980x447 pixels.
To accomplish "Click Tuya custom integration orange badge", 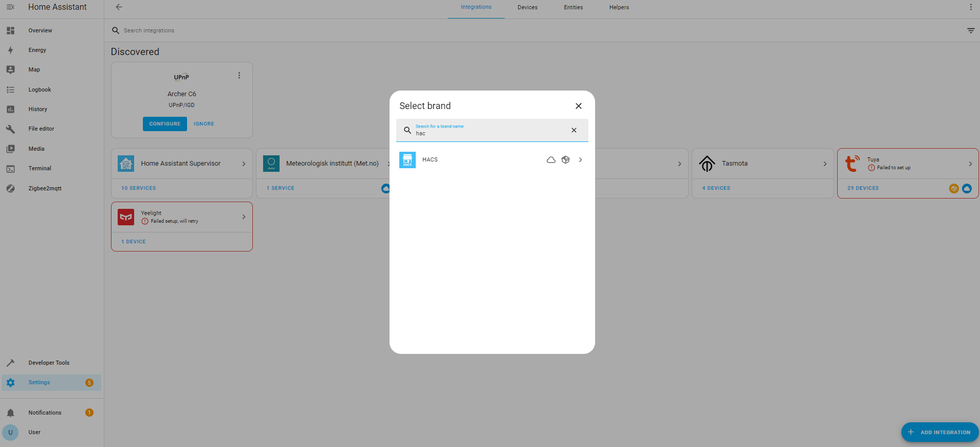I will (x=954, y=188).
